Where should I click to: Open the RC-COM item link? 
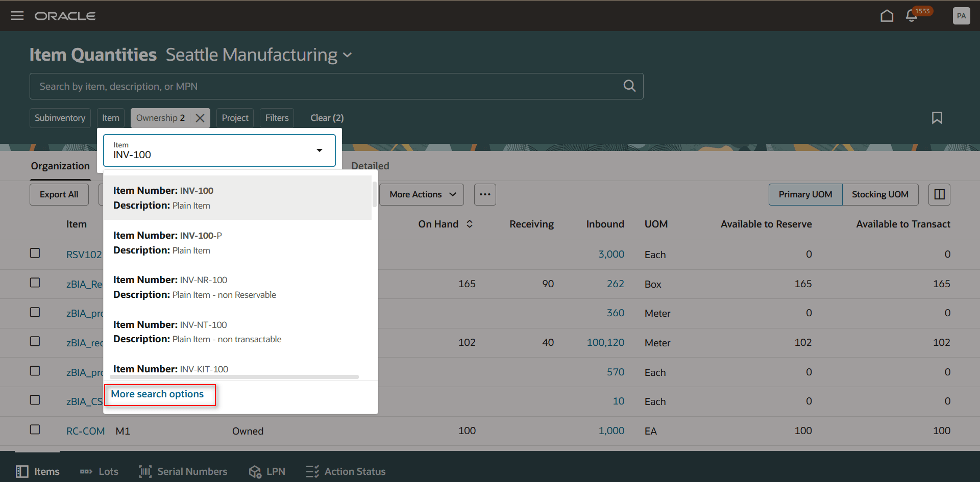(85, 431)
